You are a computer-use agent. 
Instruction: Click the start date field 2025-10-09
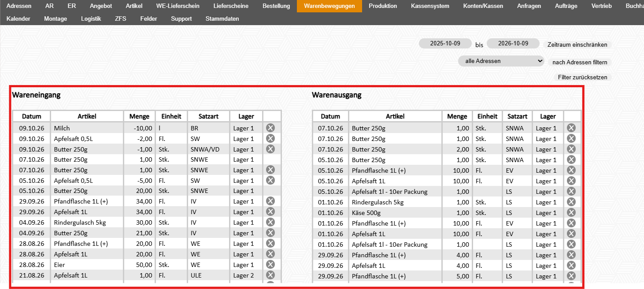[445, 44]
